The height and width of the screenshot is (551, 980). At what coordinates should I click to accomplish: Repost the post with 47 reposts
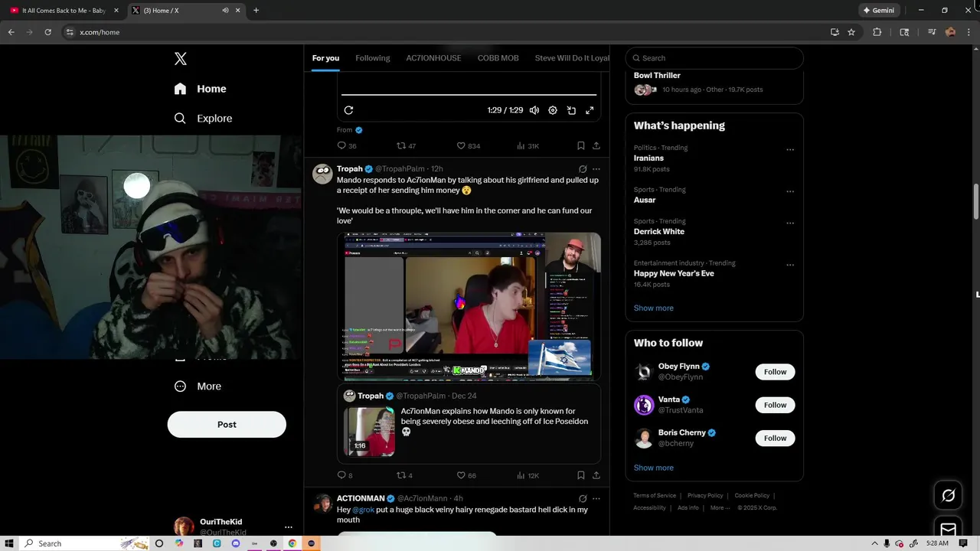click(x=406, y=145)
